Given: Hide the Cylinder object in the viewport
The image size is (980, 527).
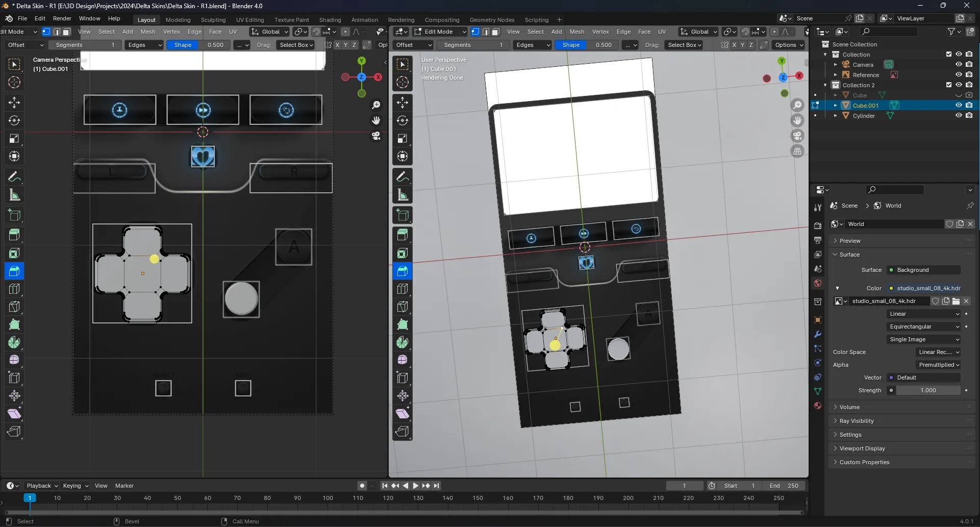Looking at the screenshot, I should click(959, 116).
